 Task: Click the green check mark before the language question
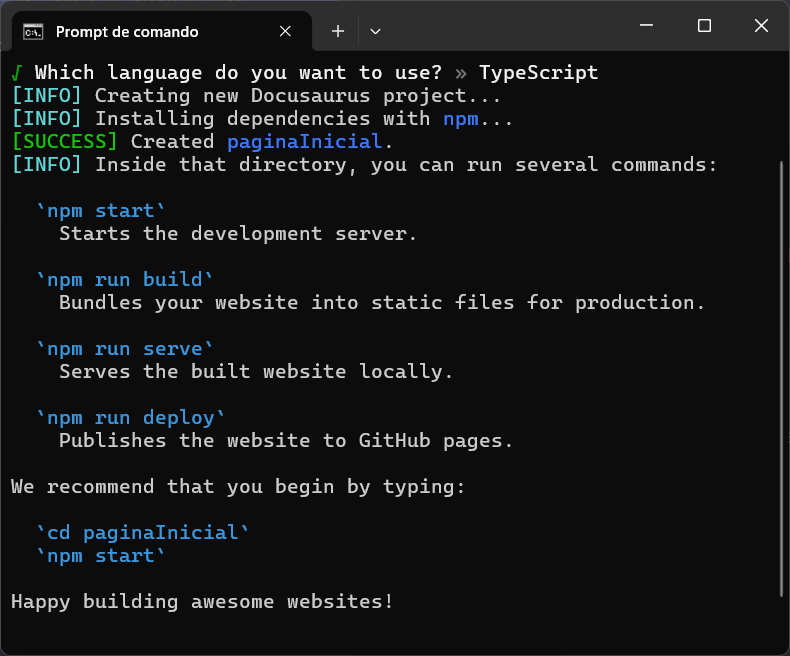tap(17, 73)
